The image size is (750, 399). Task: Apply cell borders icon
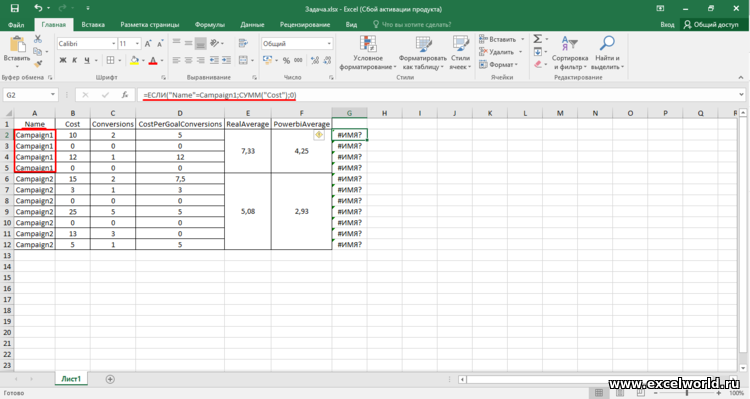click(x=110, y=60)
